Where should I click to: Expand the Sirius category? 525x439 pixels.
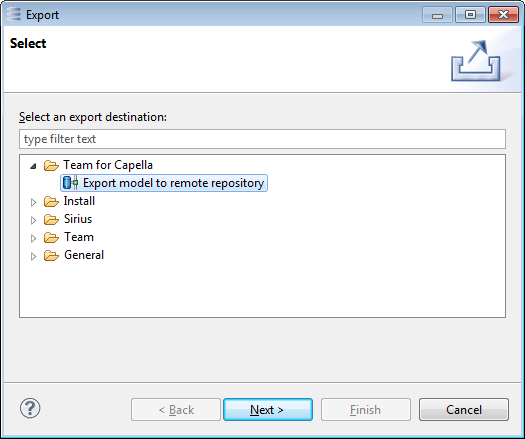pos(33,220)
